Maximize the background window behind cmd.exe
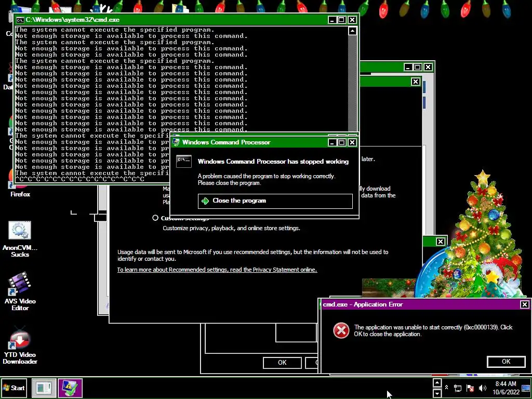 tap(418, 67)
